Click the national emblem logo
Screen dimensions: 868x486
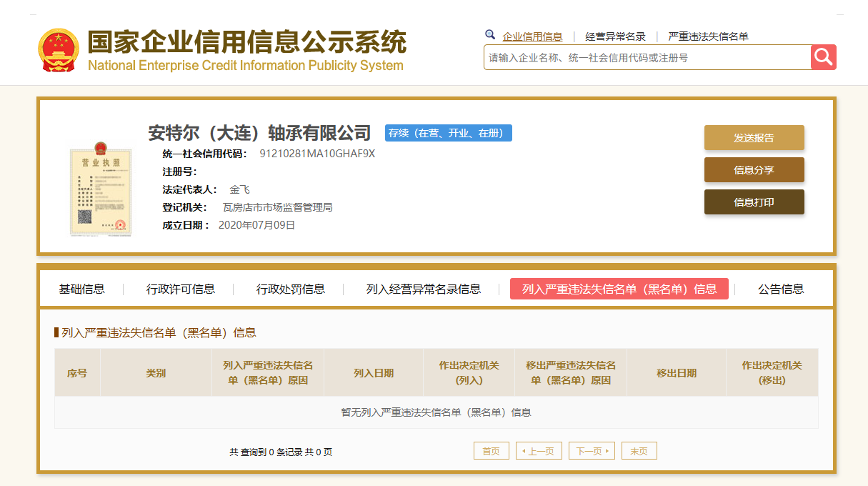coord(59,50)
